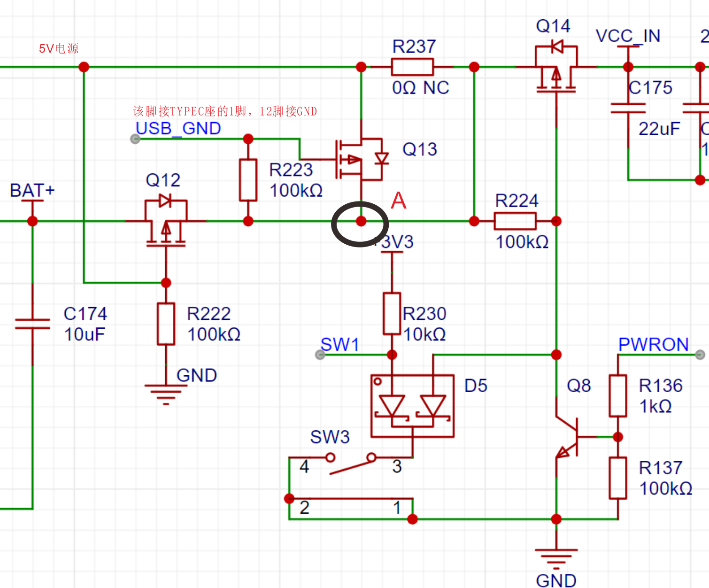Image resolution: width=709 pixels, height=588 pixels.
Task: Click junction dot at node A
Action: click(361, 221)
